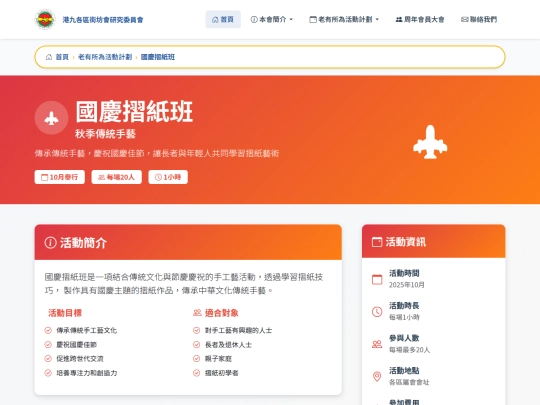This screenshot has width=540, height=405.
Task: Select the 活動目標 subheading
Action: point(65,313)
